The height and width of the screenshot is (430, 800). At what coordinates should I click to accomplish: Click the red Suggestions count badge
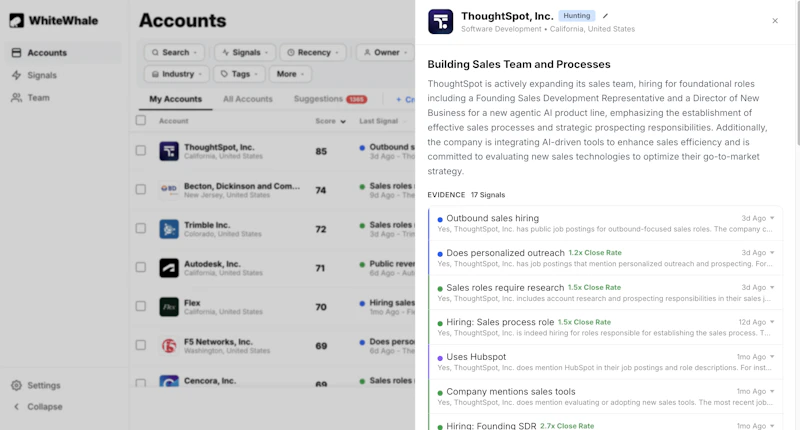pyautogui.click(x=357, y=99)
